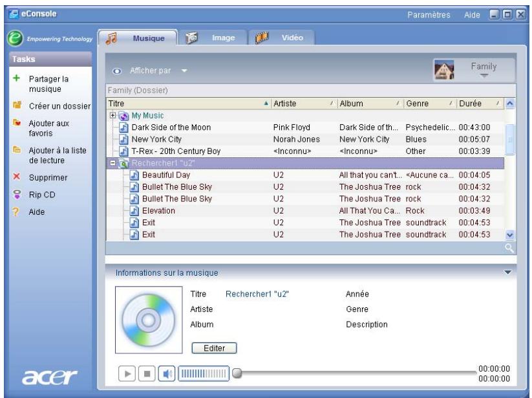The width and height of the screenshot is (532, 398).
Task: Click the Rechercher1 search folder icon
Action: (x=123, y=164)
